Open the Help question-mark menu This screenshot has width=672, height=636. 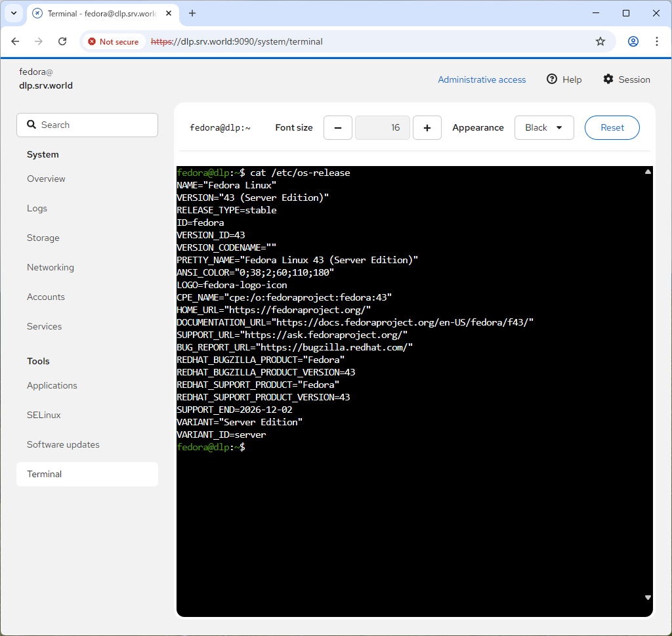click(x=564, y=79)
